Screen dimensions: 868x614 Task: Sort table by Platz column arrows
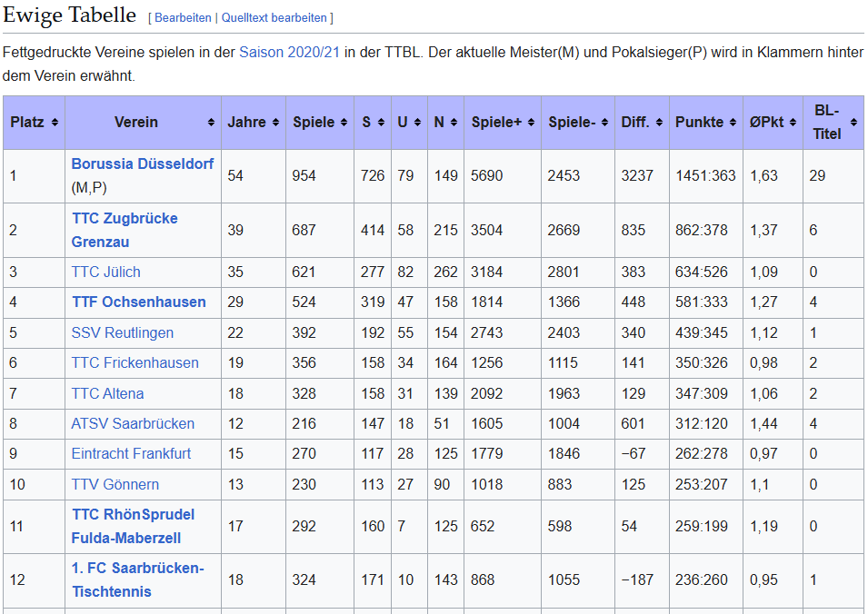click(x=55, y=123)
